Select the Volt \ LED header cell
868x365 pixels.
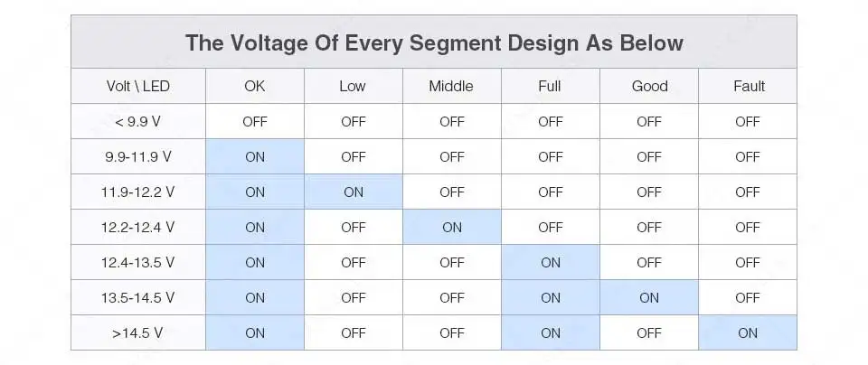point(138,86)
